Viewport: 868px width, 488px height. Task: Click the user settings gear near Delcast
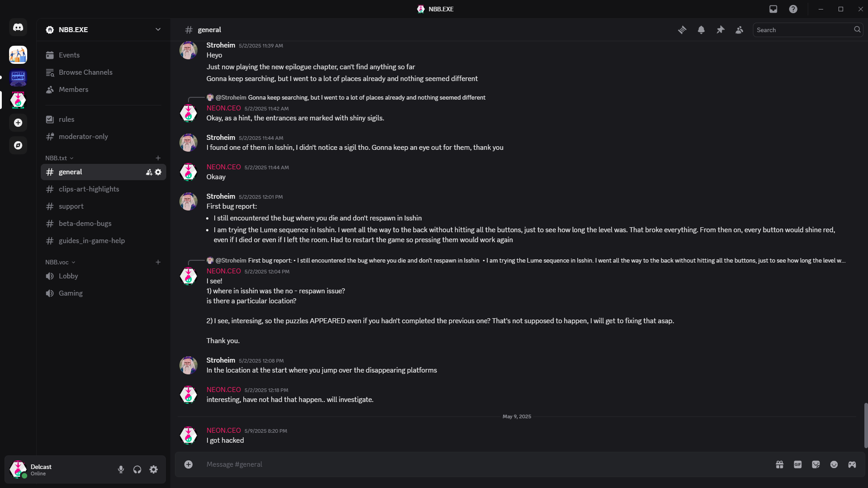click(x=153, y=469)
